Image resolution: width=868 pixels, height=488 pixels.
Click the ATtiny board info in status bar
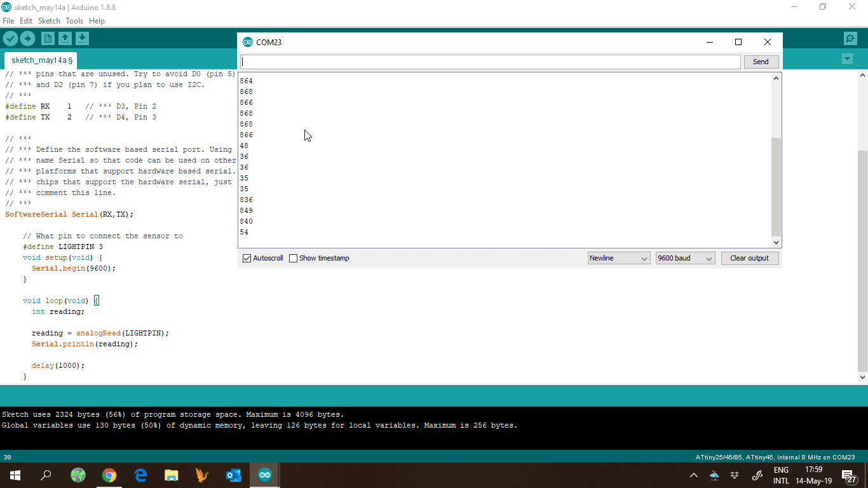[x=775, y=457]
